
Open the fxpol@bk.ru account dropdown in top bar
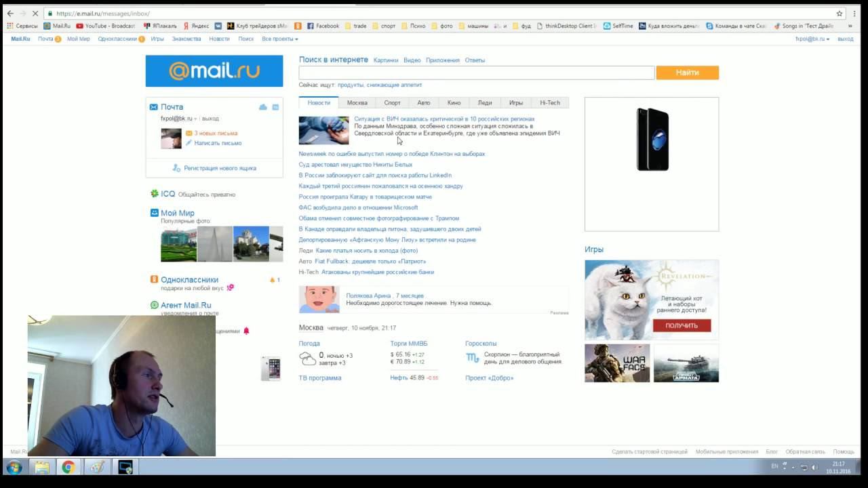(812, 39)
